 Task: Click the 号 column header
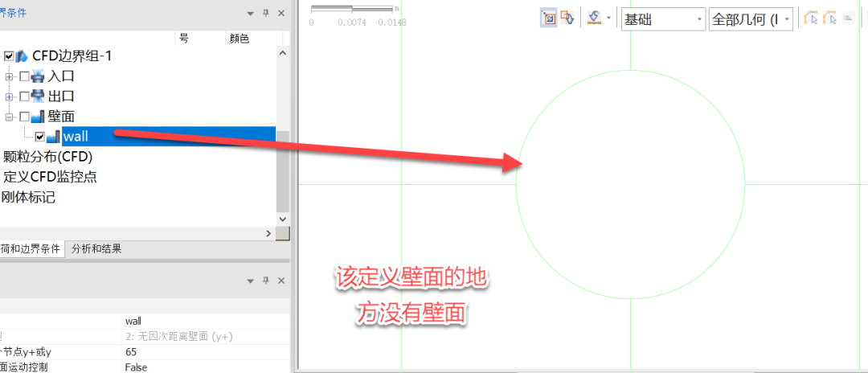tap(183, 39)
